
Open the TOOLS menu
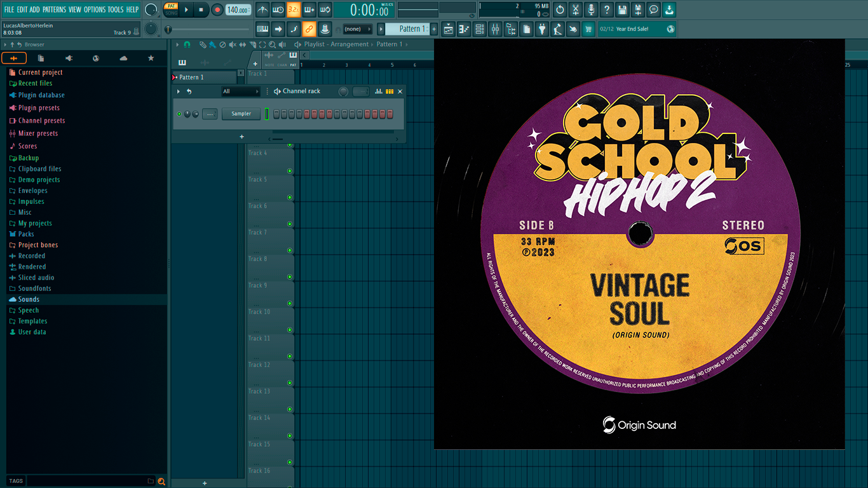[x=116, y=10]
